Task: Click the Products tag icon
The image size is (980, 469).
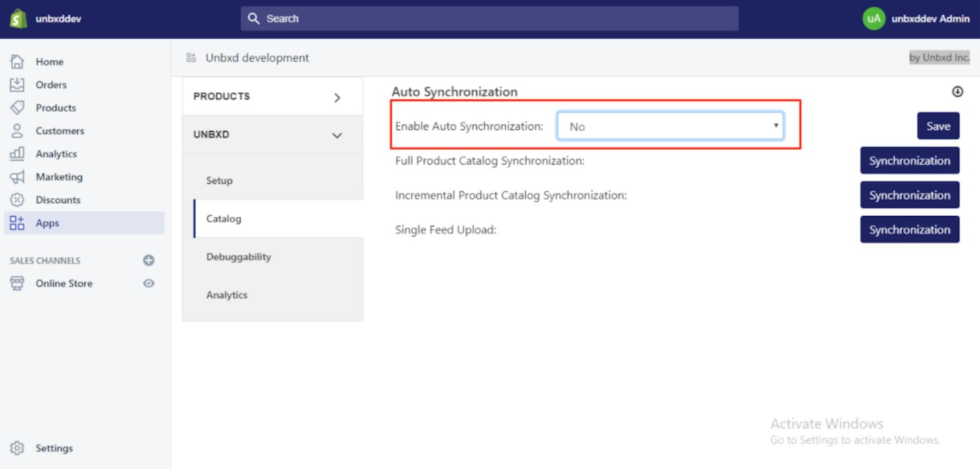Action: (17, 108)
